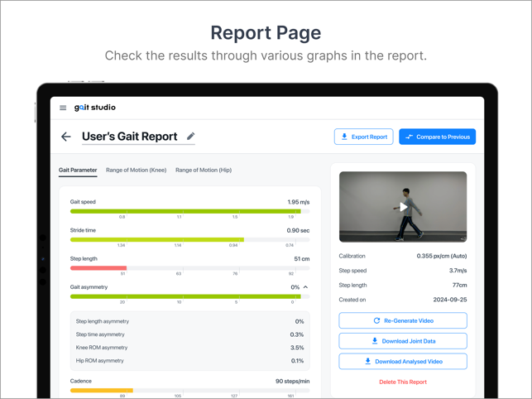The width and height of the screenshot is (532, 399).
Task: Click the Hip ROM asymmetry row
Action: pos(189,361)
